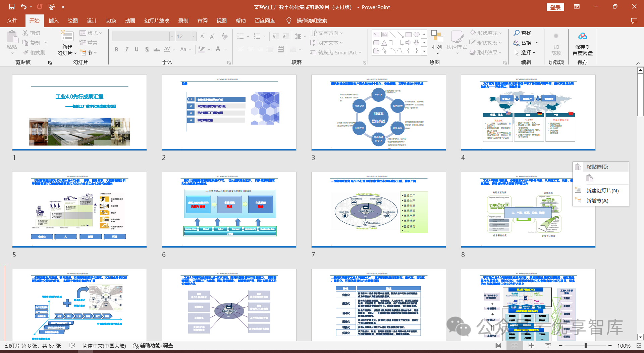Viewport: 644px width, 353px height.
Task: Click Clear All Formatting icon
Action: click(x=225, y=36)
